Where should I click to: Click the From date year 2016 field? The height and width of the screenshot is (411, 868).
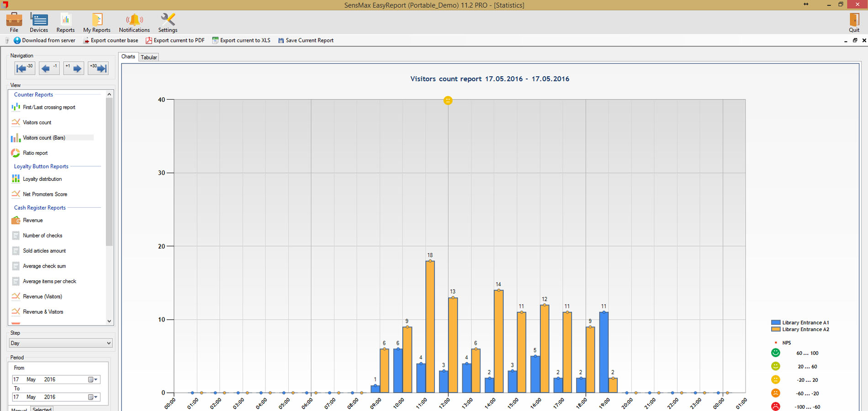pos(50,379)
